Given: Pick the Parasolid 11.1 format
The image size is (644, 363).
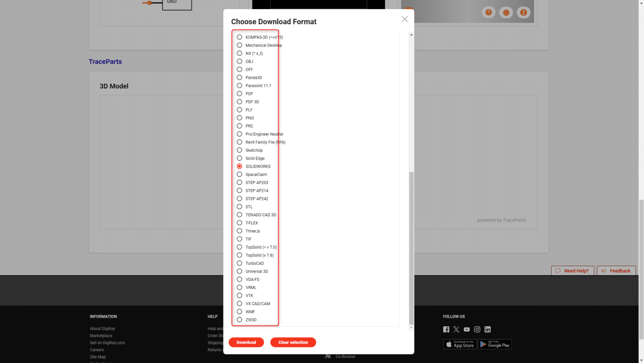Looking at the screenshot, I should (x=239, y=86).
